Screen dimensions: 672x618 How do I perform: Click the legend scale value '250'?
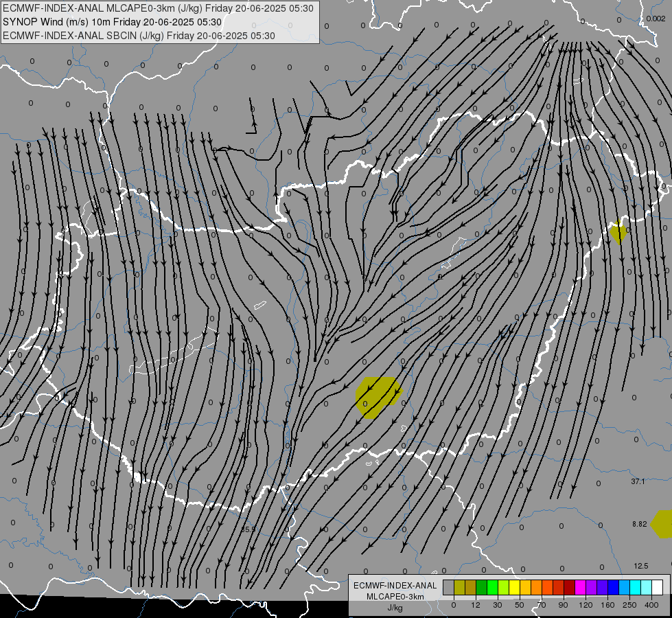pyautogui.click(x=629, y=605)
